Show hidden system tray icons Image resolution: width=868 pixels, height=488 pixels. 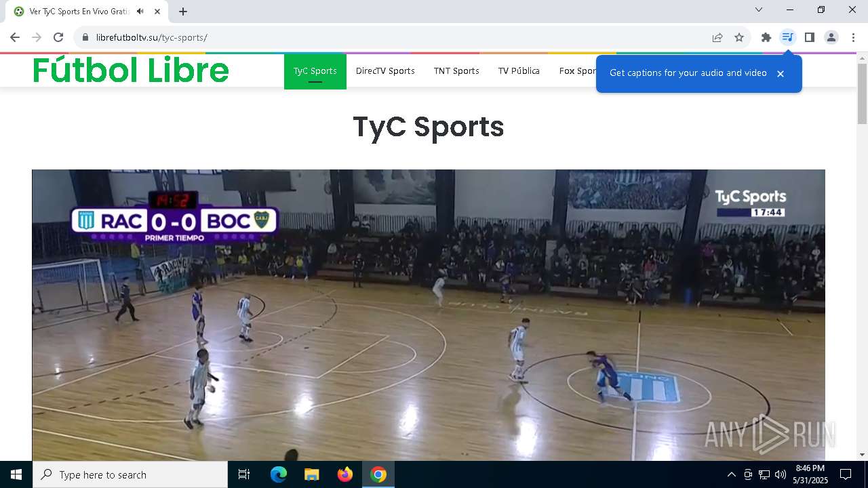click(x=731, y=474)
